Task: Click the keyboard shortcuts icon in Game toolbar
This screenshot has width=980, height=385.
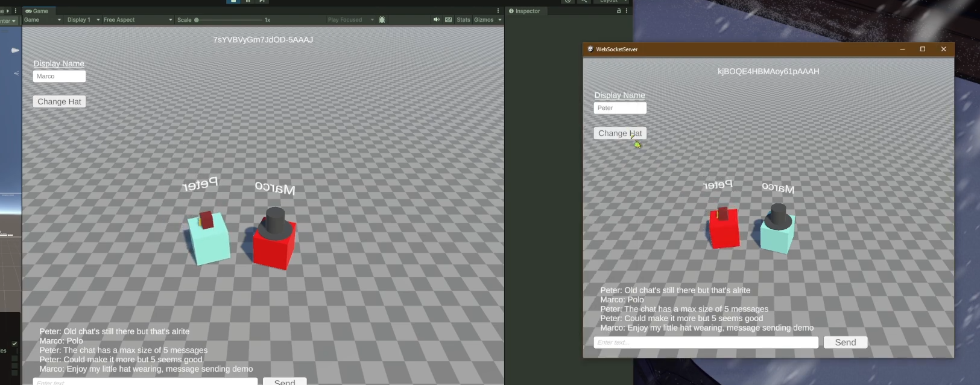Action: (x=448, y=20)
